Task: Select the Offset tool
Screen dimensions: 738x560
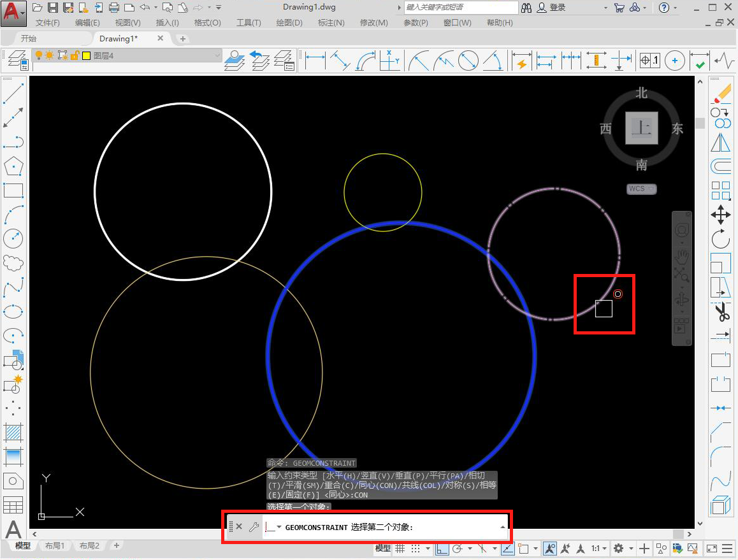Action: pos(721,166)
